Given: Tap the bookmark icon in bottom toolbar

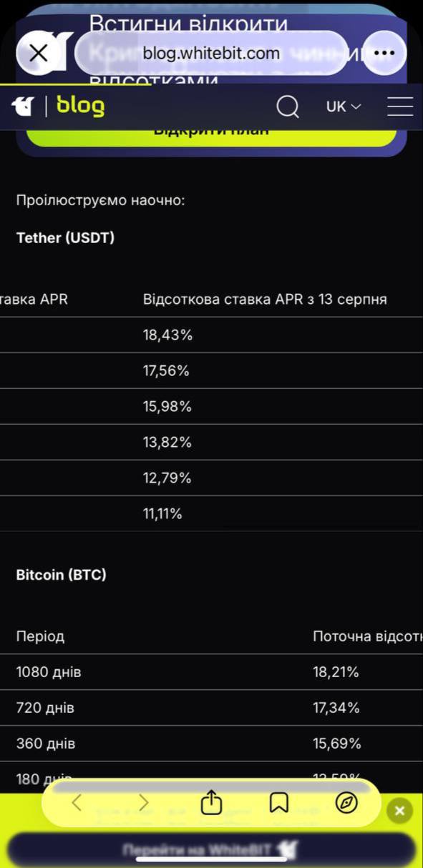Looking at the screenshot, I should tap(278, 803).
